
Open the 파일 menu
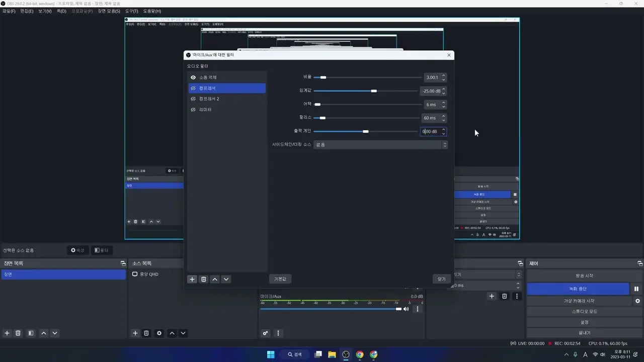(9, 11)
